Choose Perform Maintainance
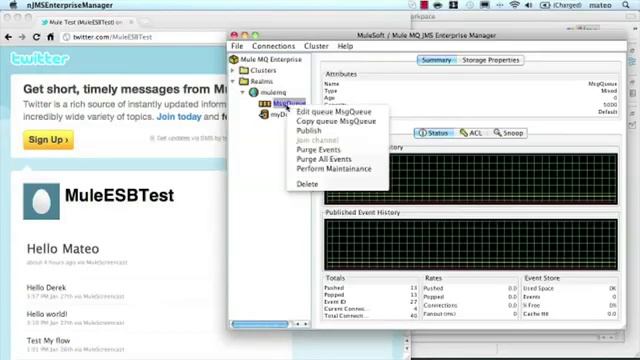 [334, 169]
